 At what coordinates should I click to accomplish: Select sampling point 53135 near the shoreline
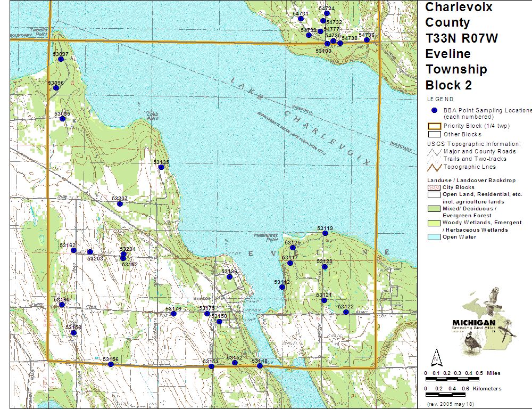point(161,167)
